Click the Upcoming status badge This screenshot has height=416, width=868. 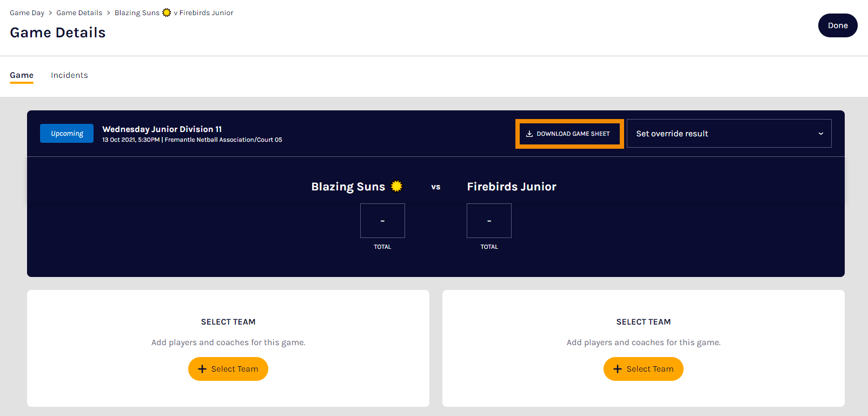67,134
